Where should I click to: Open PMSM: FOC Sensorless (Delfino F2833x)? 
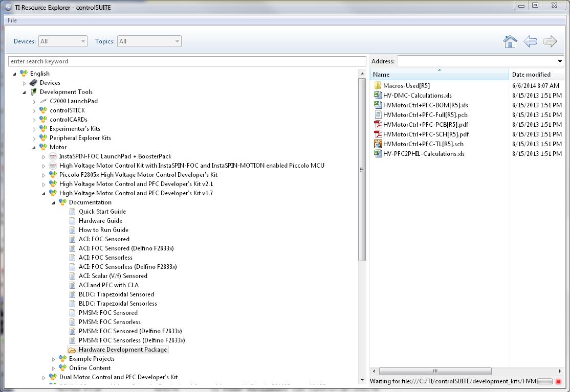131,340
